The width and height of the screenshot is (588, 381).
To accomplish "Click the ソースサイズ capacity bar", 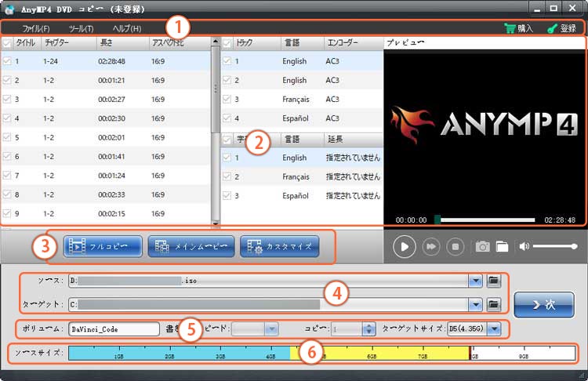I will pyautogui.click(x=321, y=353).
